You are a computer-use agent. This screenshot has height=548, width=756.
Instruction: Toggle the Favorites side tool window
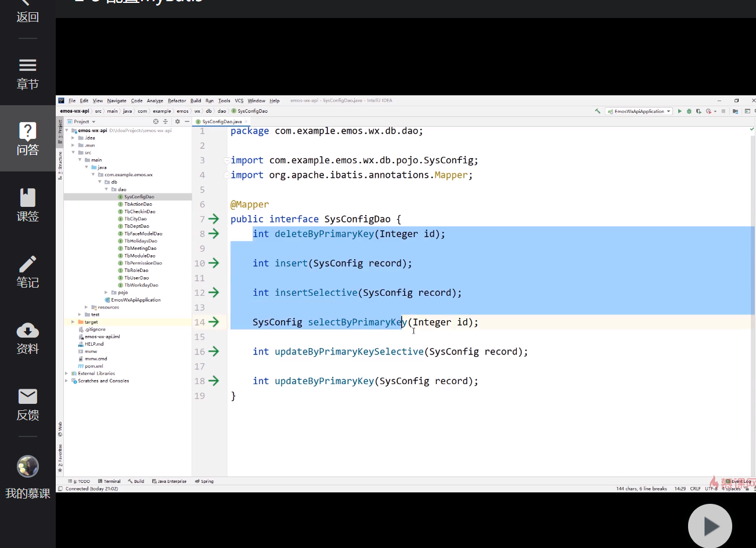(x=60, y=458)
